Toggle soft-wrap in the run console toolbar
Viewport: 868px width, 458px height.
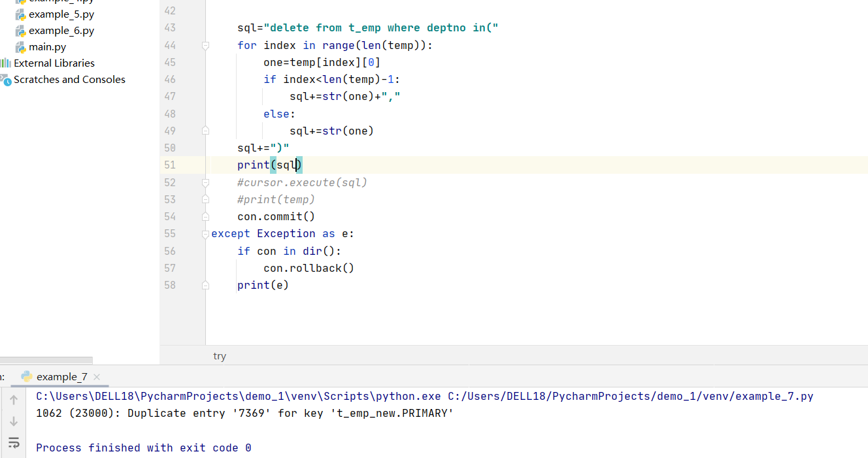(x=14, y=443)
